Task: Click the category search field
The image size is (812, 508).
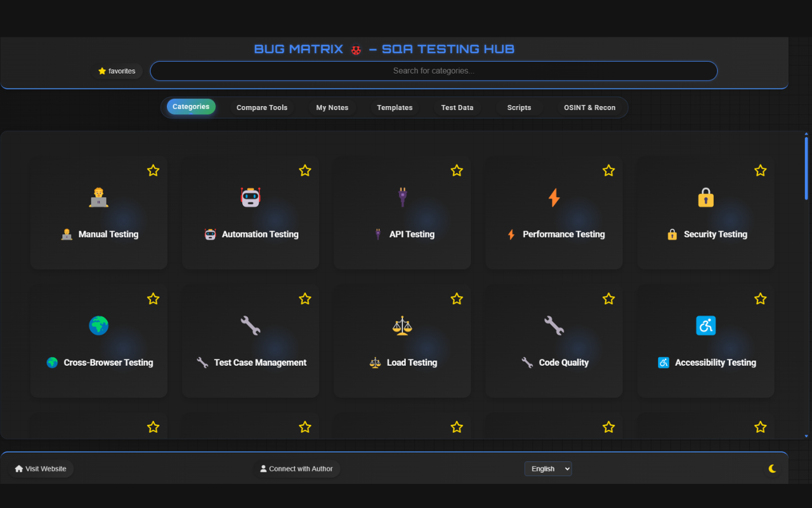Action: [x=433, y=70]
